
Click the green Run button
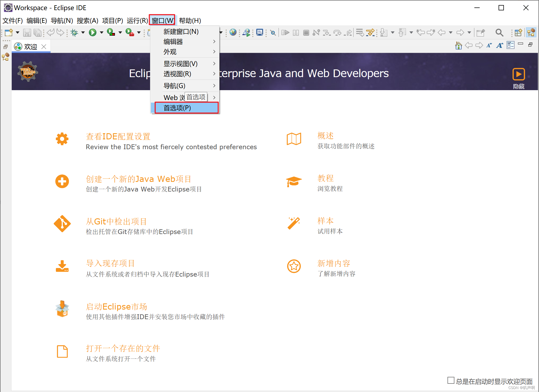click(93, 32)
